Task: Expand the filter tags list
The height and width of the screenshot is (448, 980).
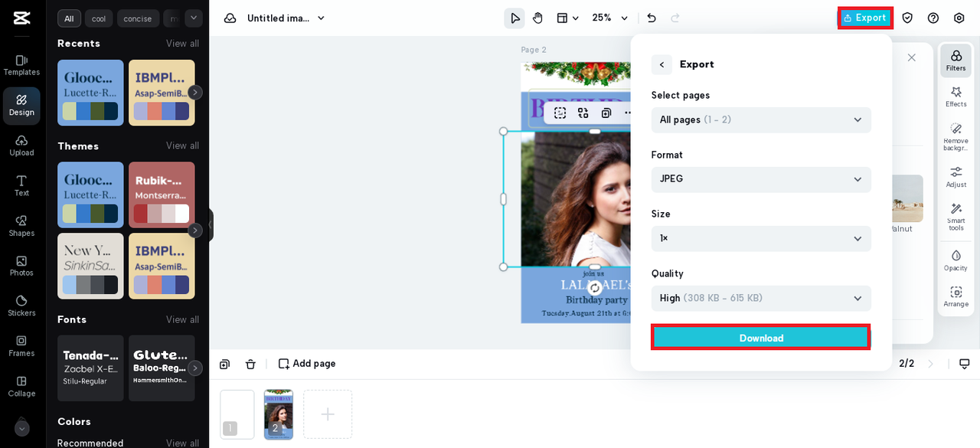Action: [194, 18]
